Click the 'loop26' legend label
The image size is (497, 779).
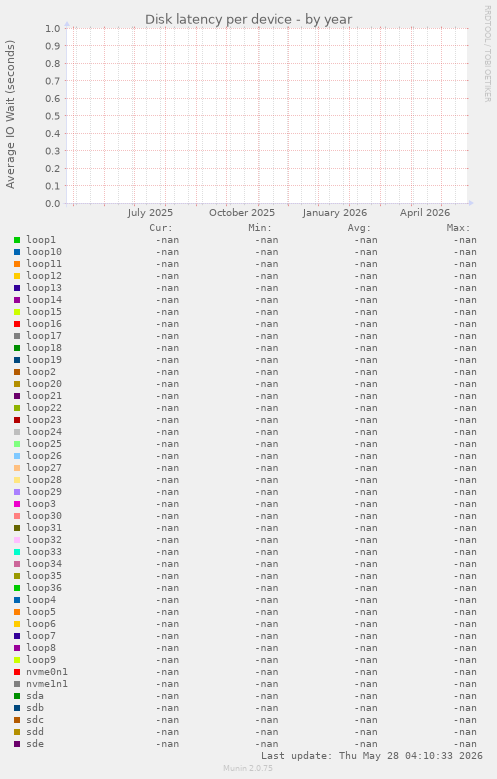(x=44, y=456)
